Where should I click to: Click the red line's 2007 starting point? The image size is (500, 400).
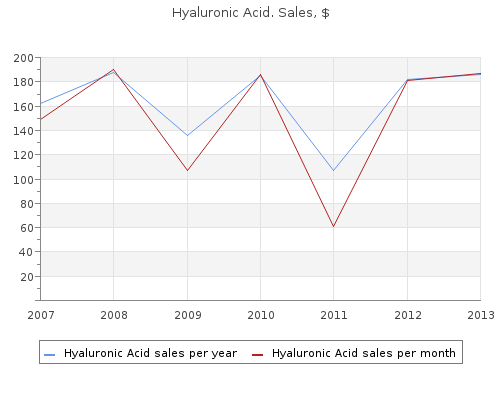[x=41, y=119]
